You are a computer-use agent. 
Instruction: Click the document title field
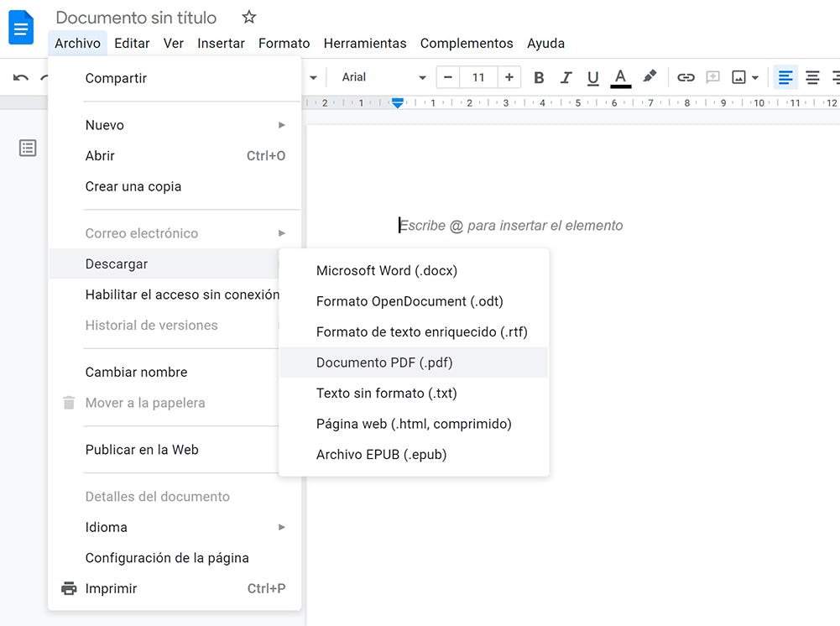point(135,17)
